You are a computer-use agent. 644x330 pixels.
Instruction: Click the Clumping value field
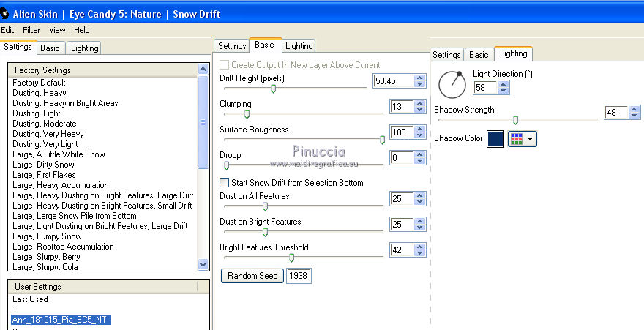401,107
